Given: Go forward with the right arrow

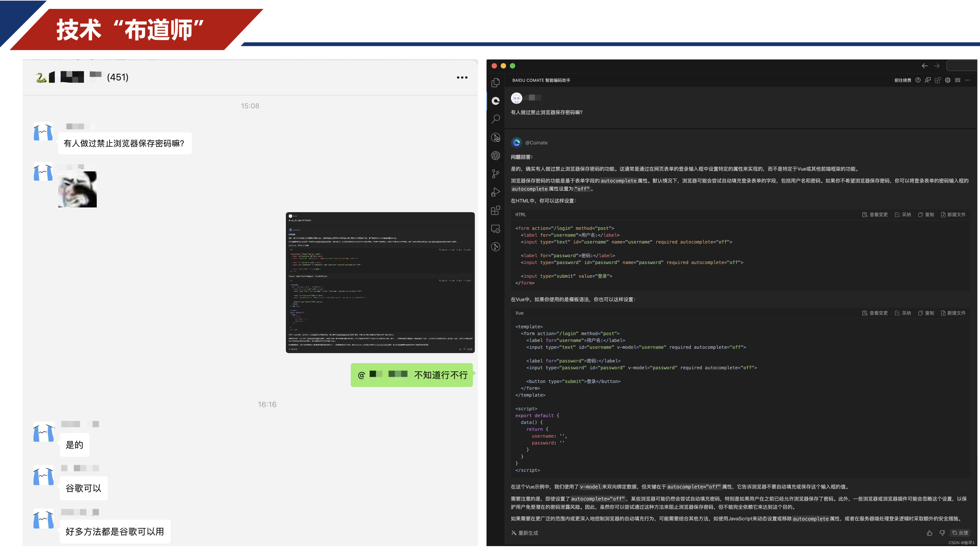Looking at the screenshot, I should coord(937,66).
